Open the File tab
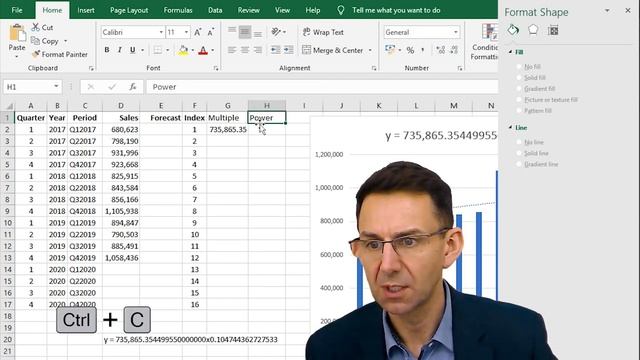The height and width of the screenshot is (360, 640). pyautogui.click(x=17, y=10)
